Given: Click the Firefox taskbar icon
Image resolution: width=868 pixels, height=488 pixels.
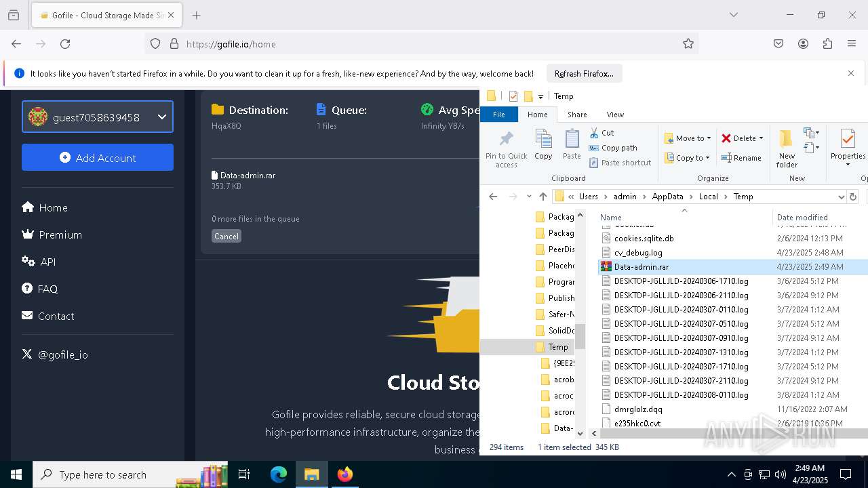Looking at the screenshot, I should point(345,474).
